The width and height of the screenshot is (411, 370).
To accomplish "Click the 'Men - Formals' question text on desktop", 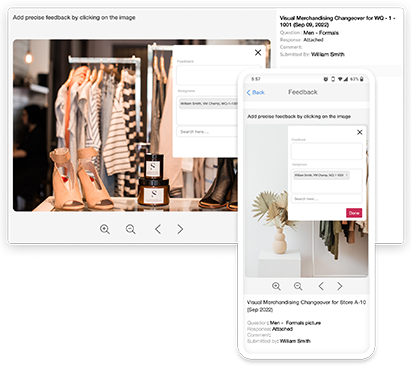I will (321, 33).
